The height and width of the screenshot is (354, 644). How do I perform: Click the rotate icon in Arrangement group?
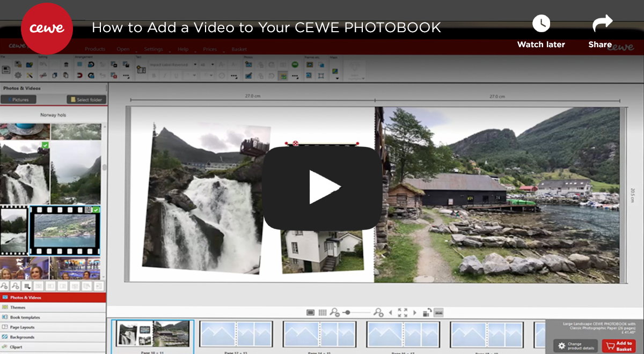pyautogui.click(x=91, y=64)
